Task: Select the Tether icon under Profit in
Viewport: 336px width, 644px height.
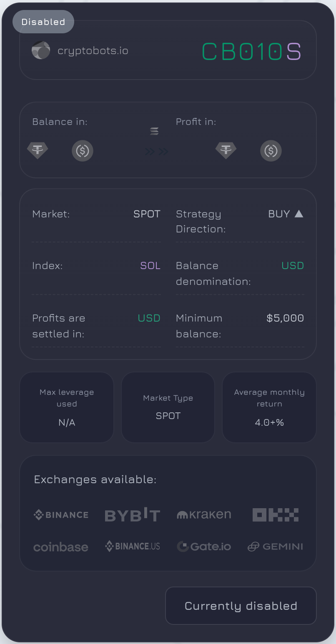Action: (x=226, y=150)
